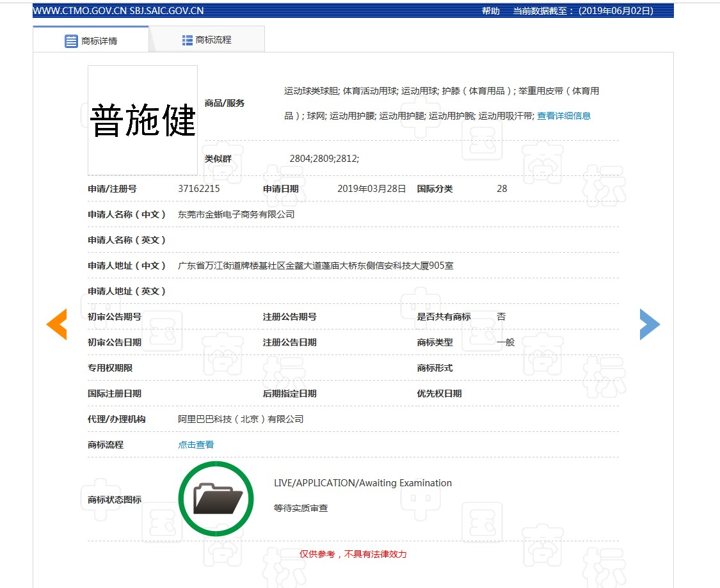
Task: Open 查看详细信息 link for goods/services
Action: 563,116
